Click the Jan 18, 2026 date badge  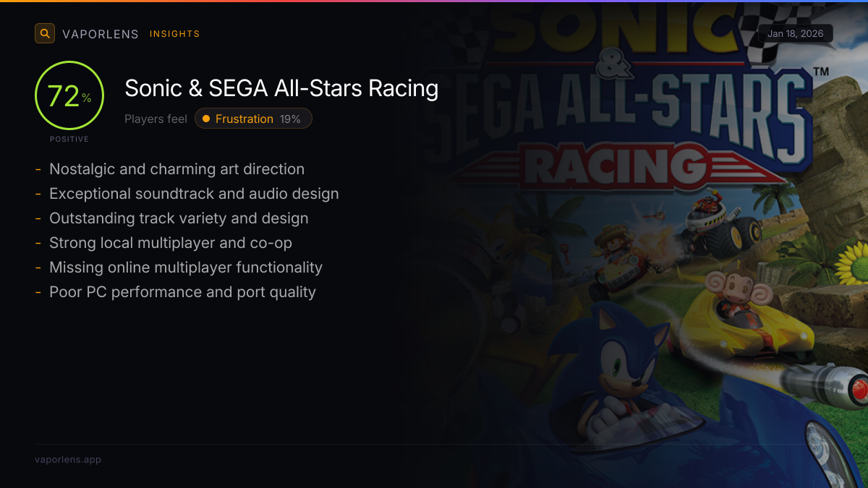click(x=796, y=34)
